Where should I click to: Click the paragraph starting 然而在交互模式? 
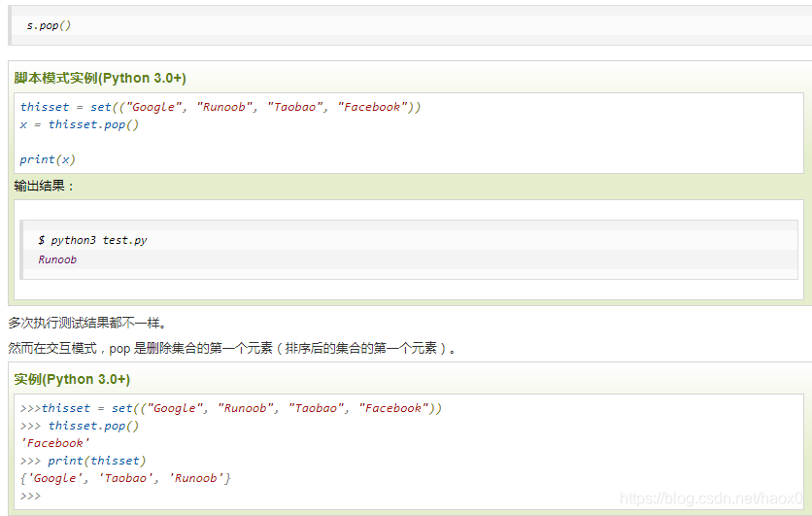232,348
